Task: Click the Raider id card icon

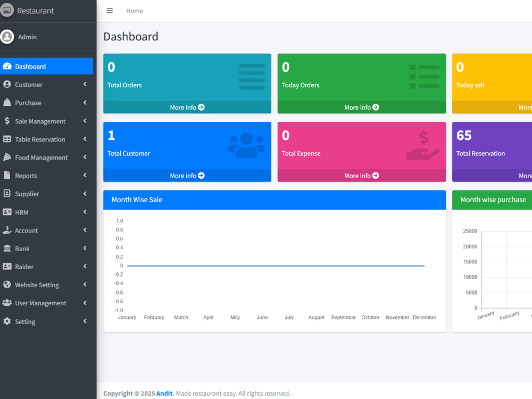Action: point(7,267)
